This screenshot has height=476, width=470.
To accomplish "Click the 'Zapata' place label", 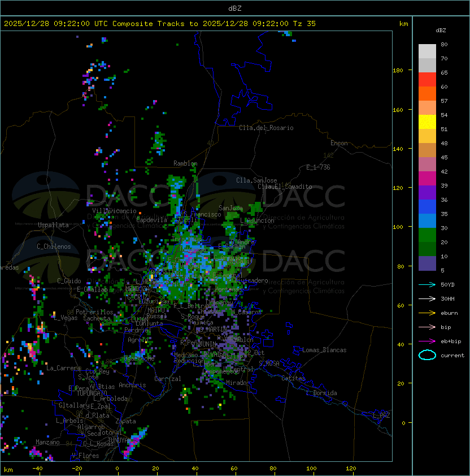I will (125, 421).
